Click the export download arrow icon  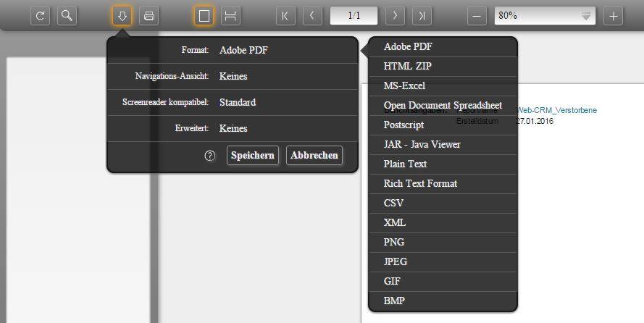[x=122, y=16]
